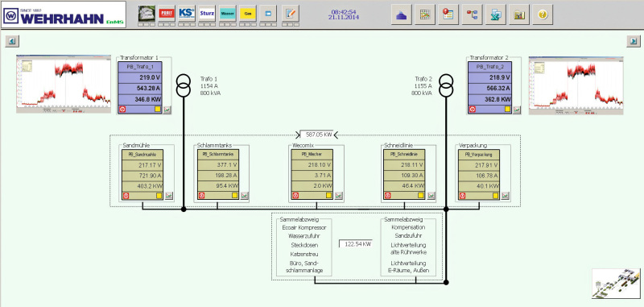Viewport: 644px width, 307px height.
Task: Open the notes editor icon
Action: (291, 13)
